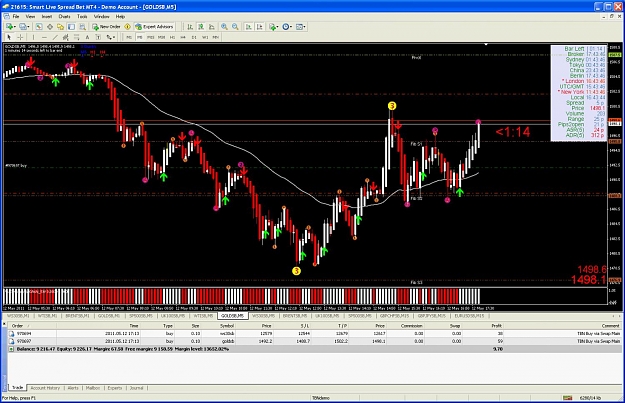
Task: Sort trades by the Symbol column header
Action: (227, 326)
